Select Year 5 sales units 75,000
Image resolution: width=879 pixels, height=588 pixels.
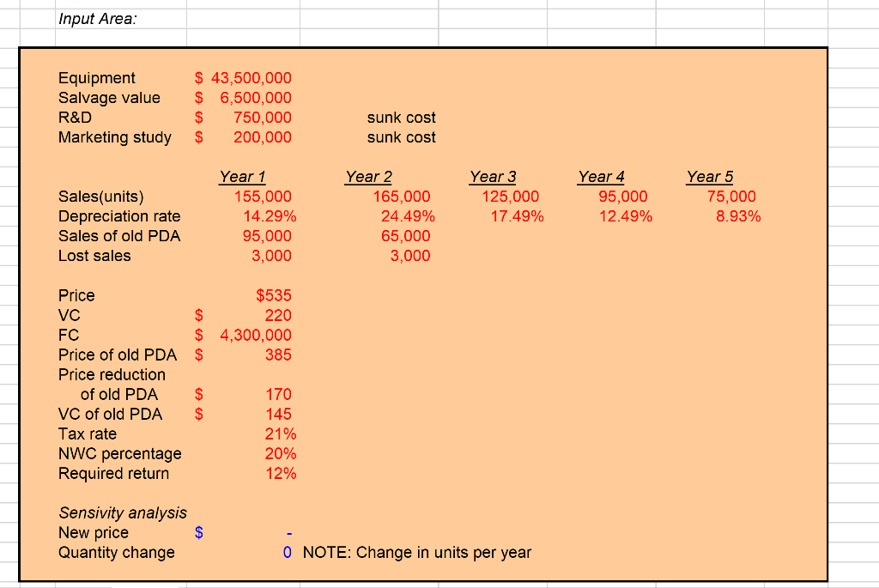click(731, 197)
